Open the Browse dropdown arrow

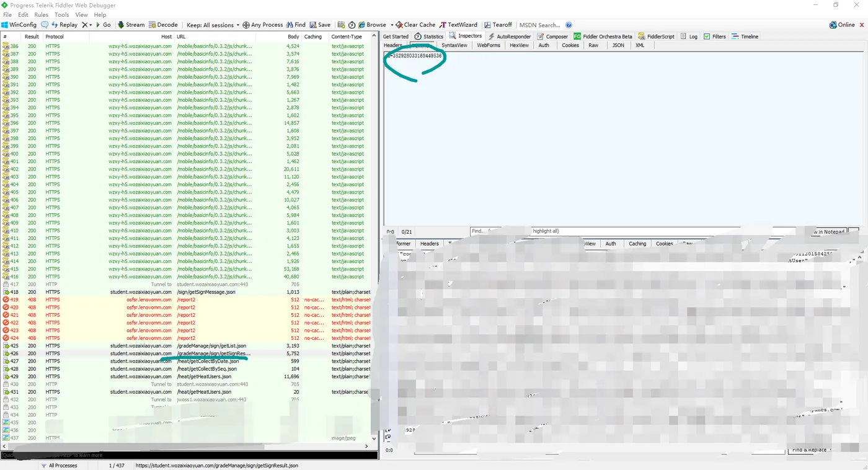pyautogui.click(x=391, y=25)
